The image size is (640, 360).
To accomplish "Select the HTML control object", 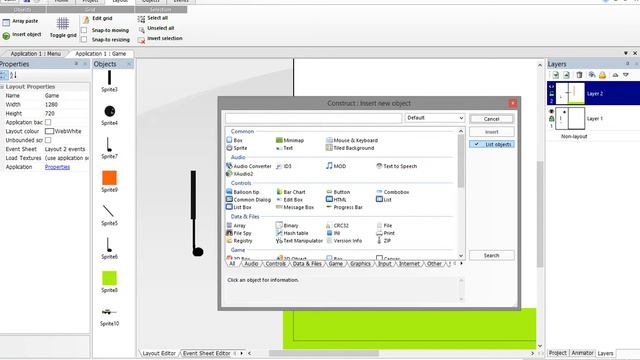I will (x=336, y=200).
